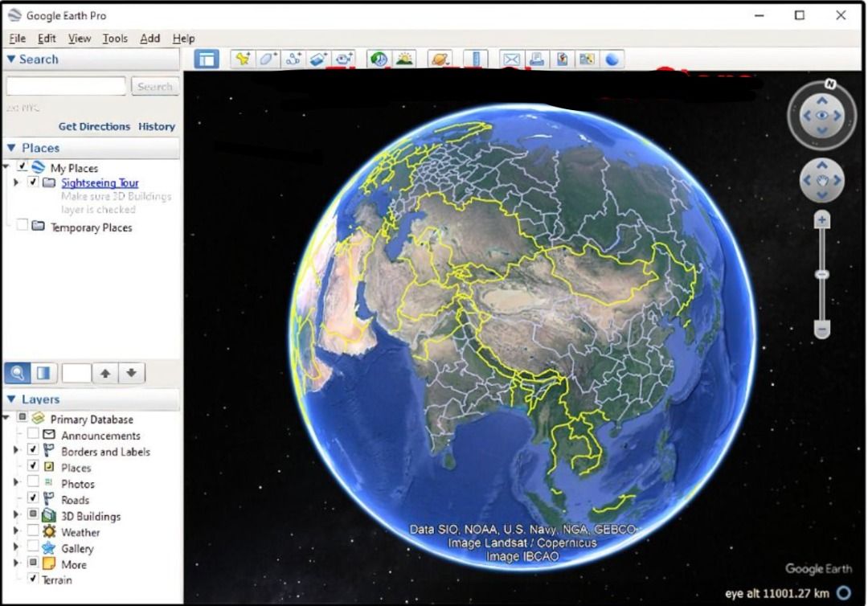Click the Search button

[x=155, y=86]
